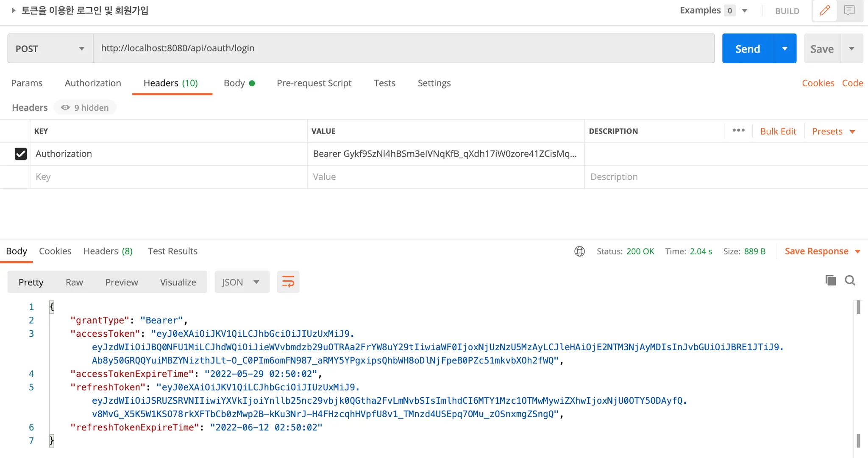This screenshot has width=868, height=458.
Task: Copy response using the copy icon
Action: coord(831,280)
